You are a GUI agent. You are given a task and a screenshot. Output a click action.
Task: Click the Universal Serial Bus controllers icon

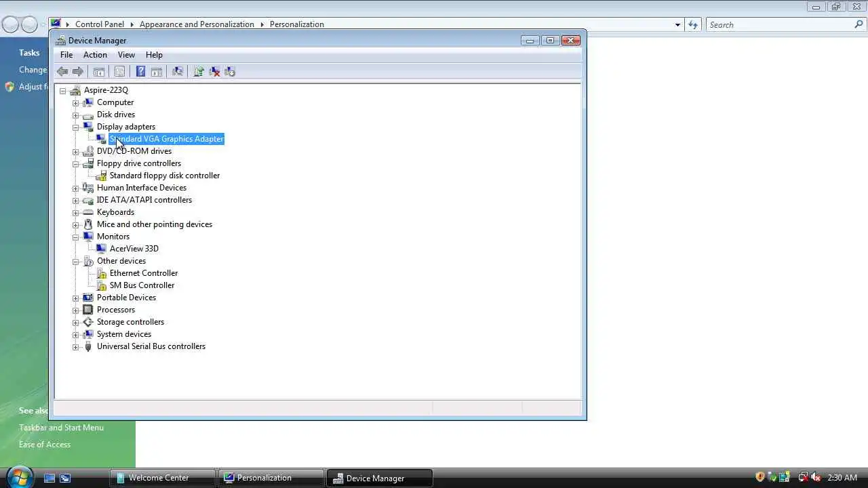click(88, 346)
